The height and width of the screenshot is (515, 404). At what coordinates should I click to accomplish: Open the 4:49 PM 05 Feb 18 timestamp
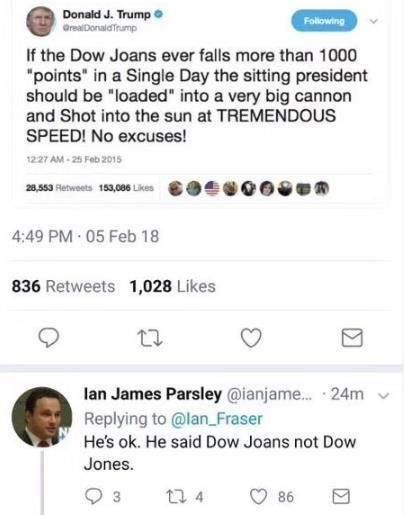[x=85, y=236]
